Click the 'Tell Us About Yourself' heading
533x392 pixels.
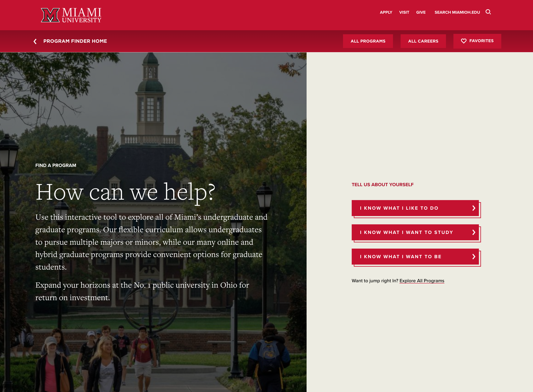point(383,185)
